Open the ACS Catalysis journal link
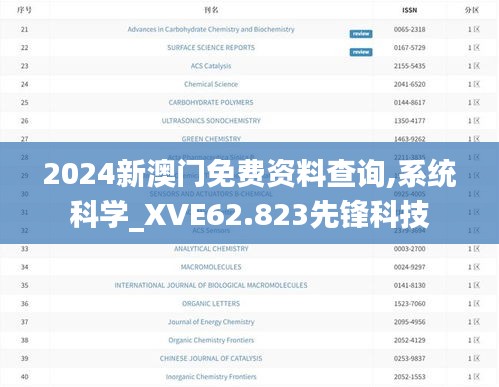Image resolution: width=499 pixels, height=387 pixels. click(x=211, y=66)
